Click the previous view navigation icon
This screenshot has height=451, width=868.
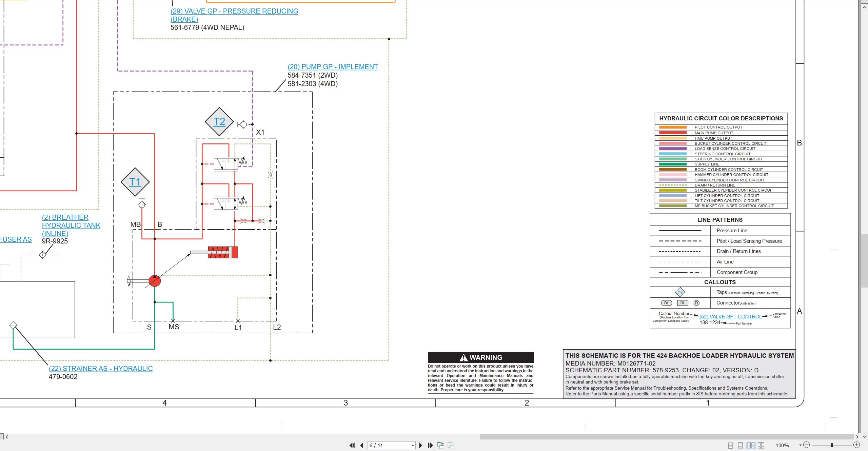click(441, 445)
